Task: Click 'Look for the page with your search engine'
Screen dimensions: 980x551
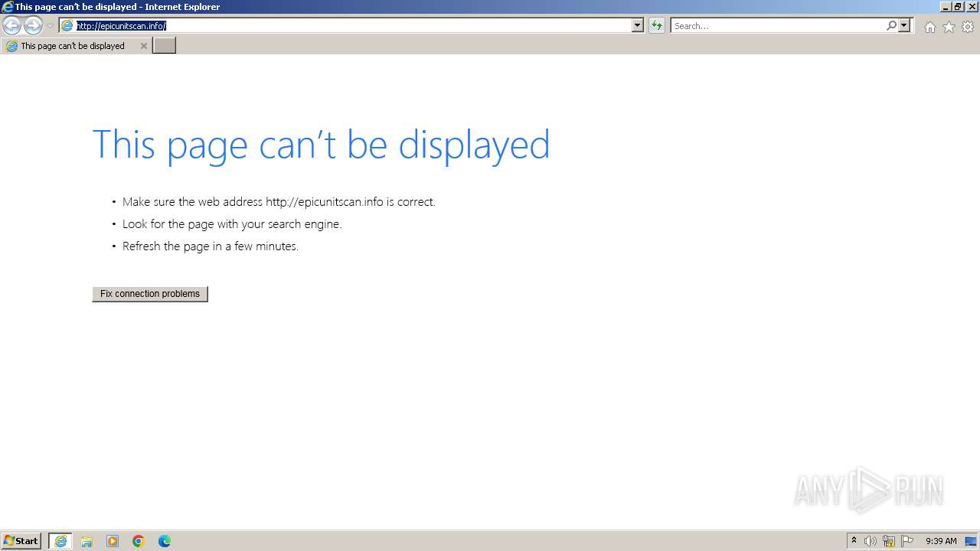Action: click(x=232, y=224)
